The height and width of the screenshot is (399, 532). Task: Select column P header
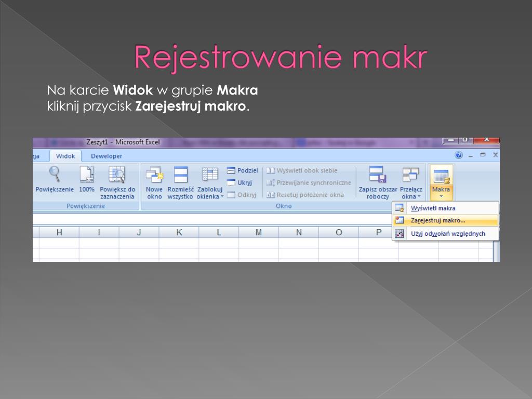379,232
